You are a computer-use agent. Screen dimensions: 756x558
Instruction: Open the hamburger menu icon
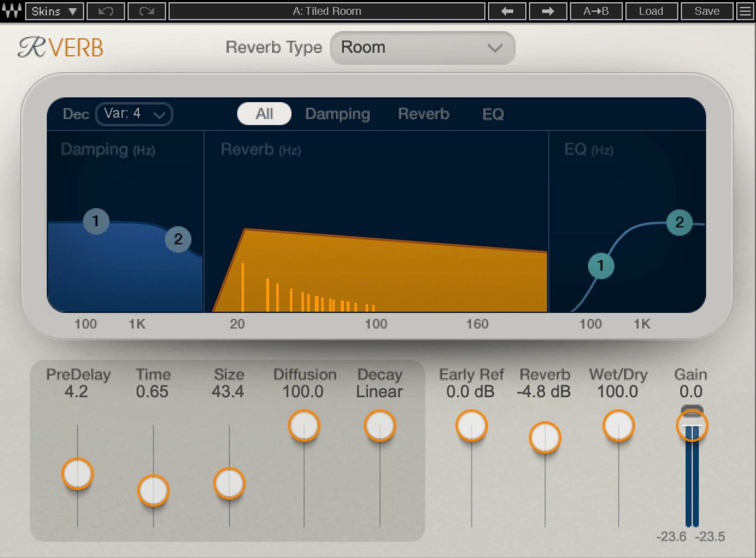pos(745,11)
